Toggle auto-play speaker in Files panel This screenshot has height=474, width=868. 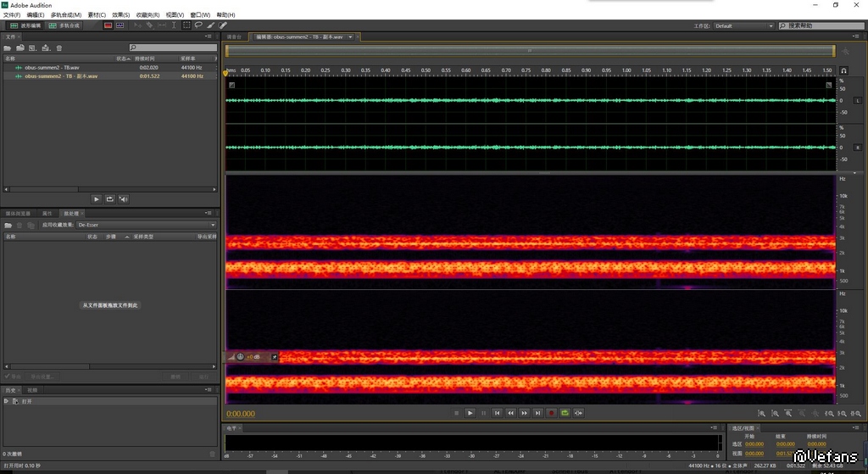click(124, 198)
